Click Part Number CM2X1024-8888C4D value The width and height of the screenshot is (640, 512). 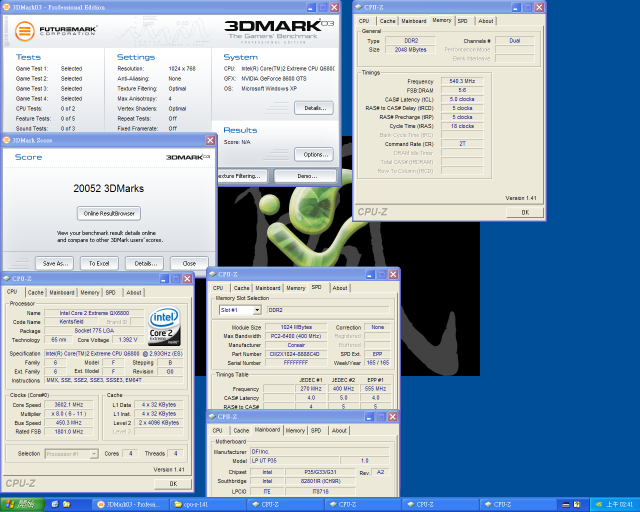(296, 354)
